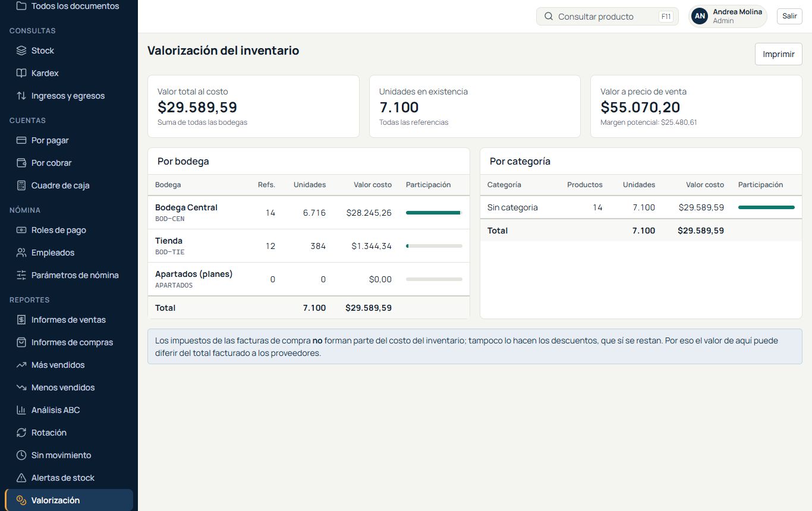Click the $28.245,26 cost value
Viewport: 812px width, 511px height.
coord(369,212)
